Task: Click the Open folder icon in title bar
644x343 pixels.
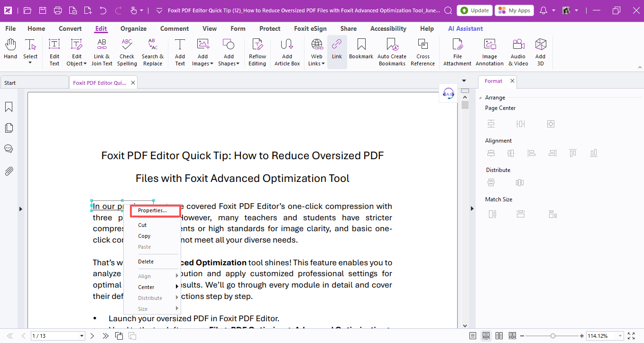Action: click(x=28, y=10)
